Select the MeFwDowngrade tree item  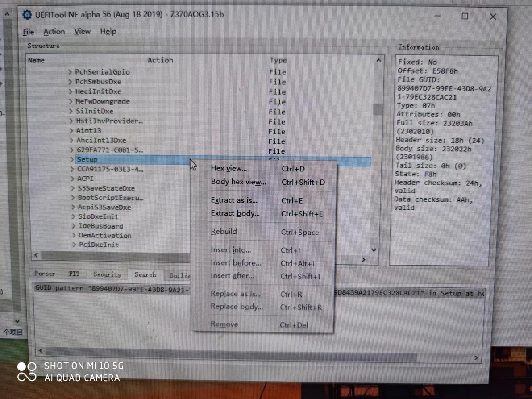point(103,101)
